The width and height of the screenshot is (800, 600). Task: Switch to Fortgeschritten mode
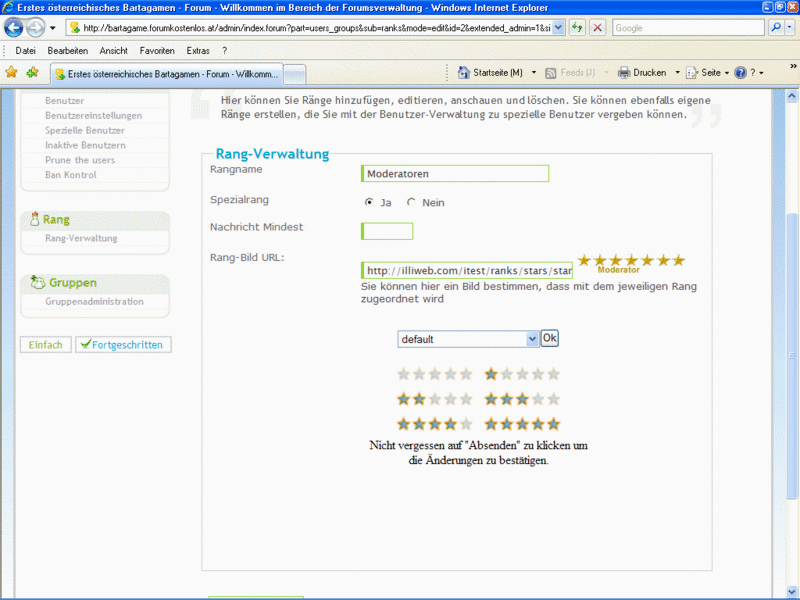[x=123, y=345]
